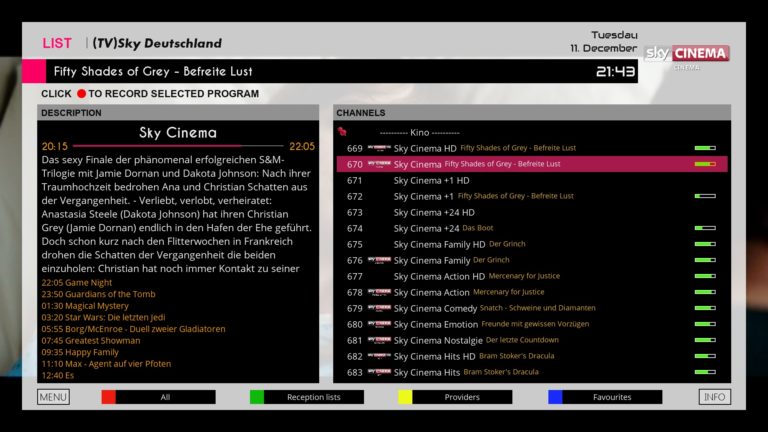Screen dimensions: 768x432
Task: Click upcoming '01:30 Magical Mystery' entry
Action: click(85, 306)
